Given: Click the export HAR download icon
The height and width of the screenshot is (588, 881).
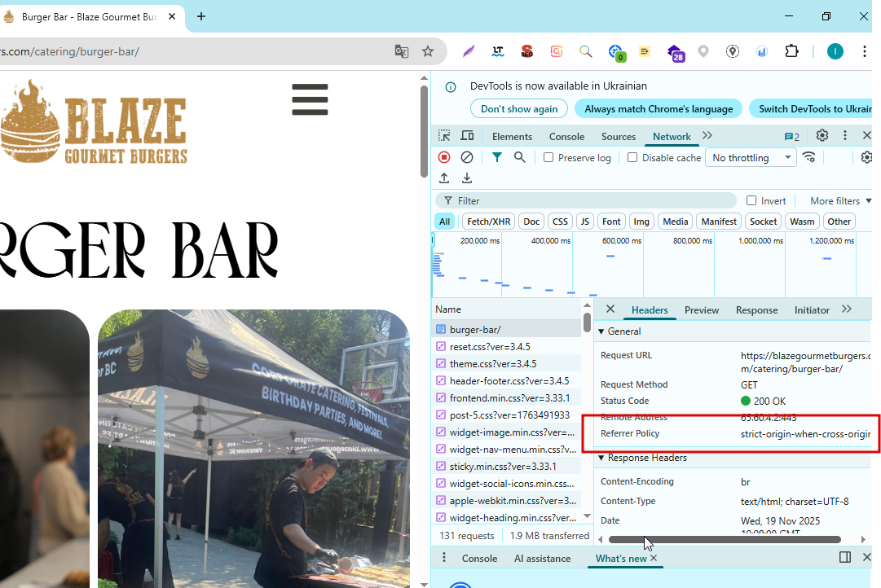Looking at the screenshot, I should click(x=467, y=178).
